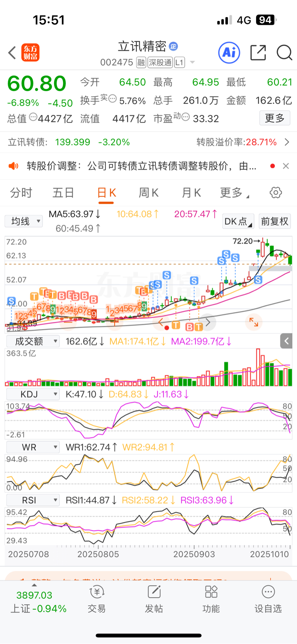The width and height of the screenshot is (297, 644).
Task: Switch to the 周K tab
Action: click(x=149, y=192)
